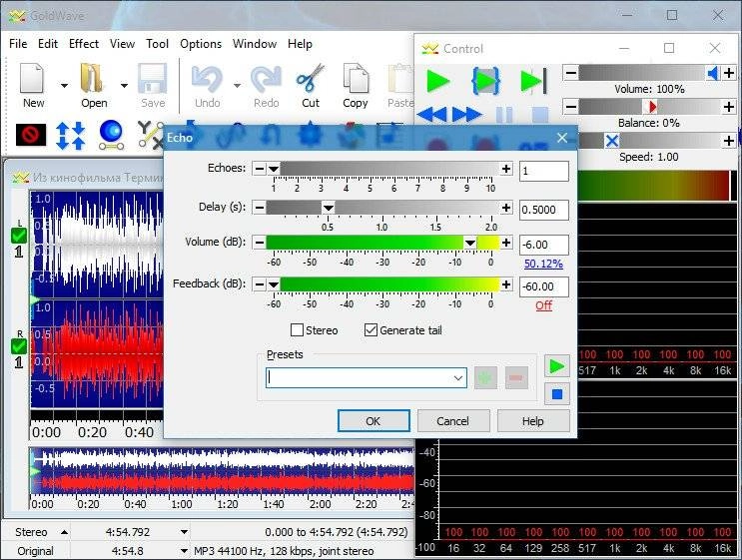Expand the Open button dropdown arrow

(124, 86)
